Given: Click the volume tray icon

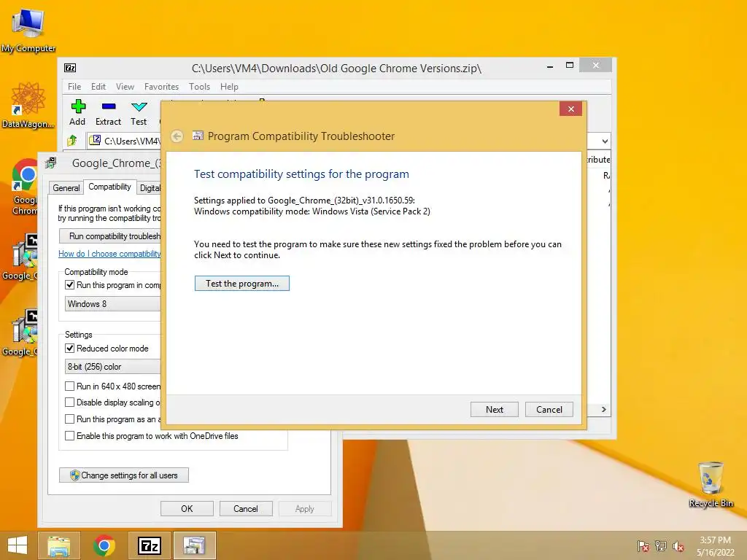Looking at the screenshot, I should coord(678,546).
